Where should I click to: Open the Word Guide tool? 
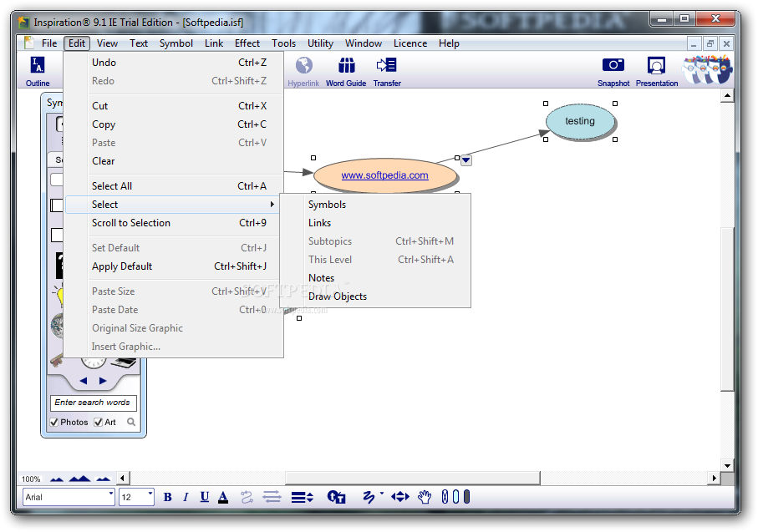coord(346,71)
